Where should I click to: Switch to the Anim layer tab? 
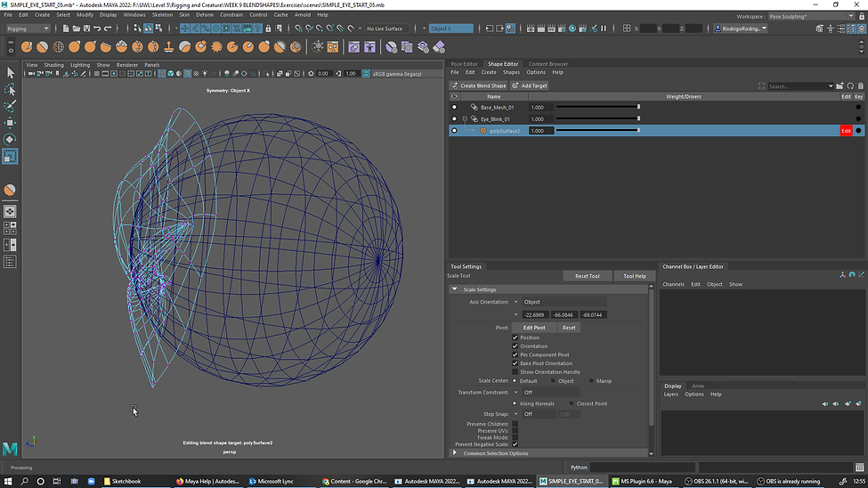[698, 386]
